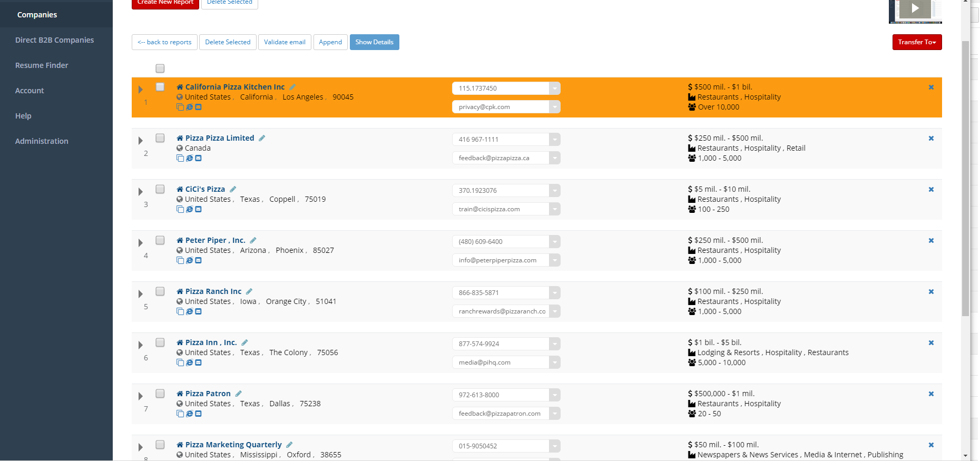Click the pencil icon next to Pizza Ranch Inc

click(x=249, y=291)
